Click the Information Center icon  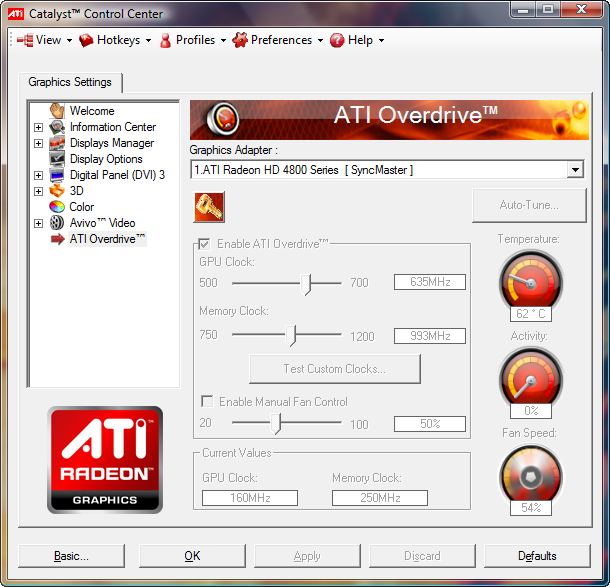point(57,127)
